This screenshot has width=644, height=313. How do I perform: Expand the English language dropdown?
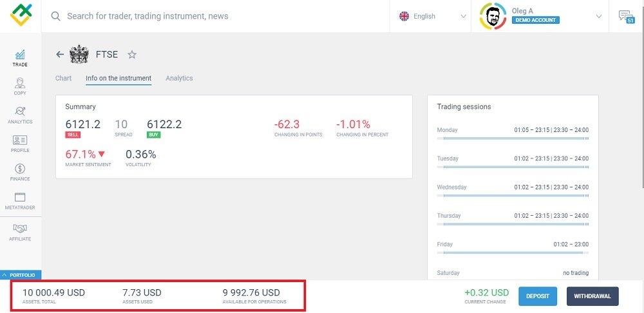[x=433, y=16]
